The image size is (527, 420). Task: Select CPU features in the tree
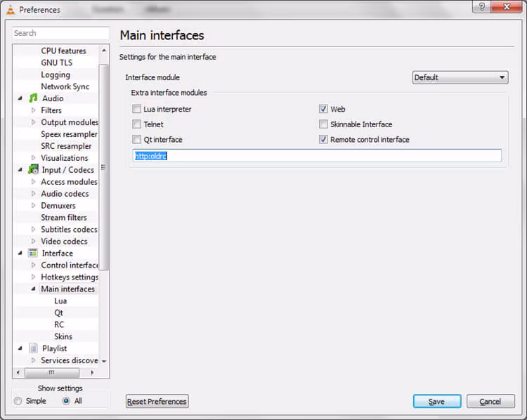pyautogui.click(x=63, y=51)
